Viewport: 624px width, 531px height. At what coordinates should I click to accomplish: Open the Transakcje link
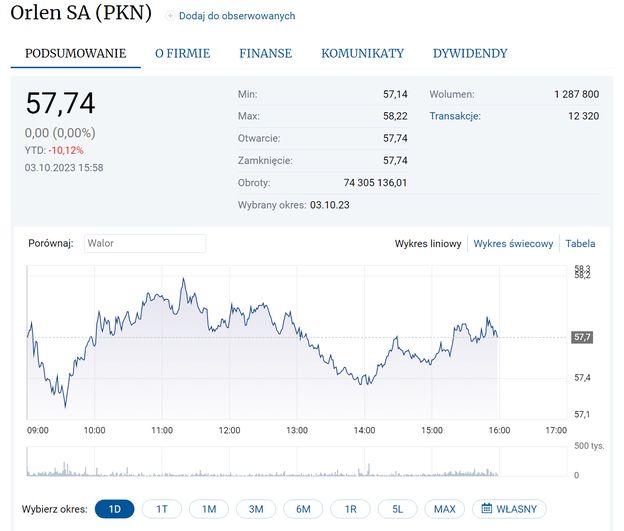tap(455, 116)
